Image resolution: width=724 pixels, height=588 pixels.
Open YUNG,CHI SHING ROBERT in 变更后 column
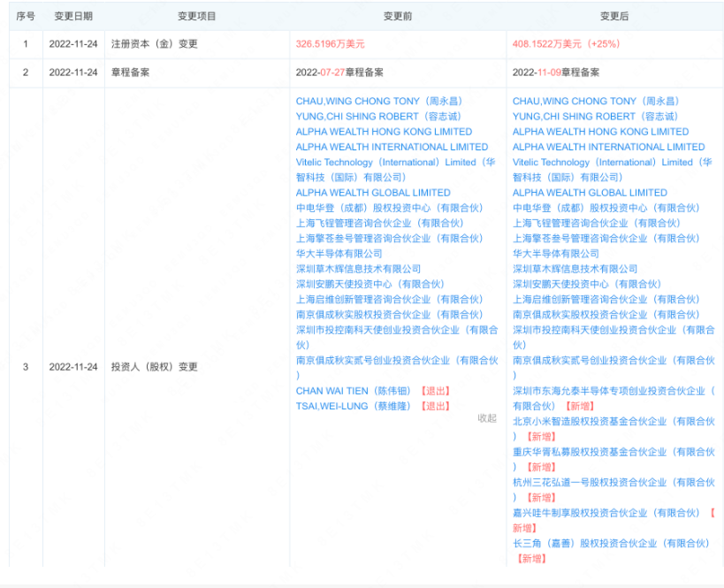[595, 117]
